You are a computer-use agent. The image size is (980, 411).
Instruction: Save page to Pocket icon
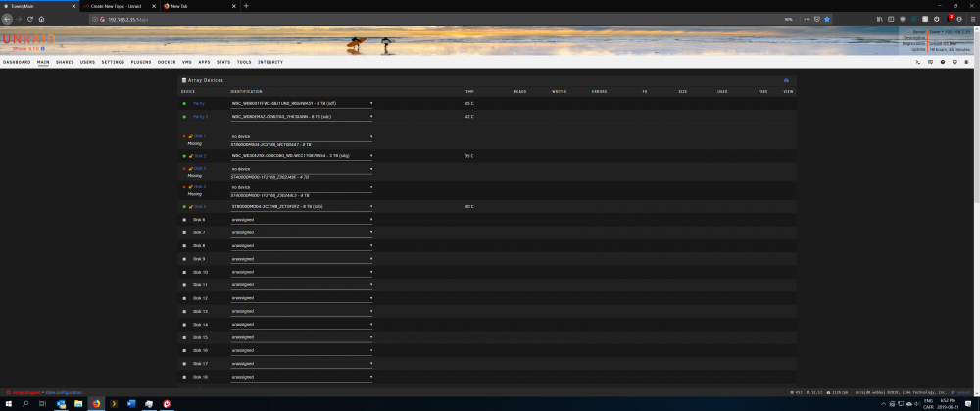(x=817, y=19)
